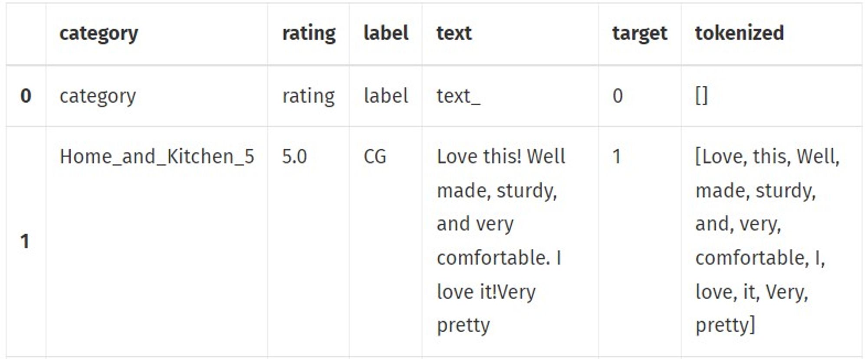This screenshot has height=359, width=868.
Task: Click the category column header
Action: tap(99, 34)
